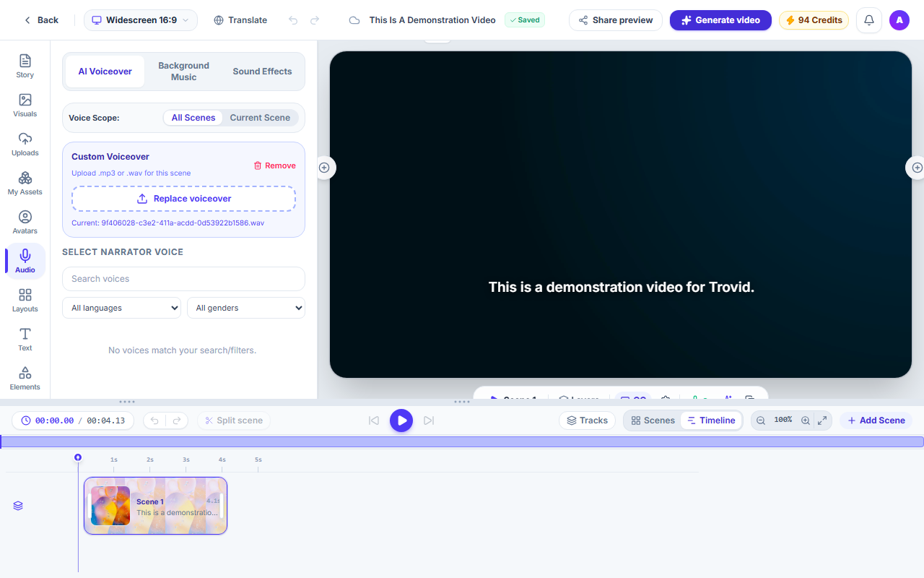This screenshot has height=578, width=924.
Task: Open the user avatar menu
Action: (899, 20)
